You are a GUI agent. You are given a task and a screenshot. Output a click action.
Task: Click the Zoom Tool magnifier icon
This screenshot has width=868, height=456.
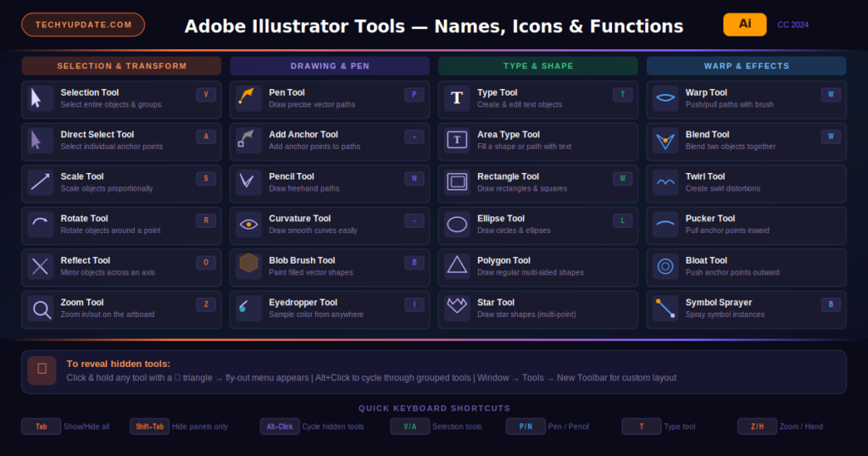pos(41,309)
